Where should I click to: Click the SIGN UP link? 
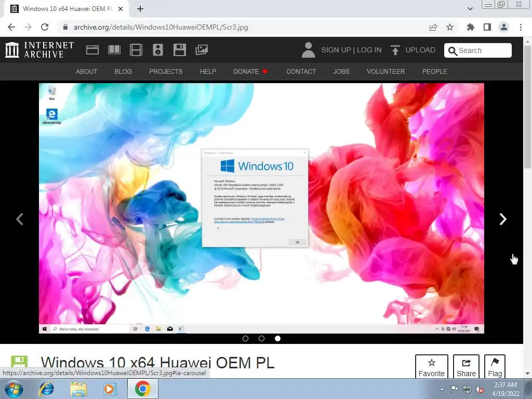pyautogui.click(x=336, y=50)
